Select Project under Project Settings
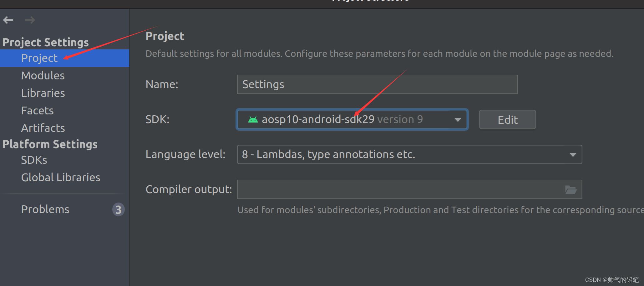 [x=39, y=58]
